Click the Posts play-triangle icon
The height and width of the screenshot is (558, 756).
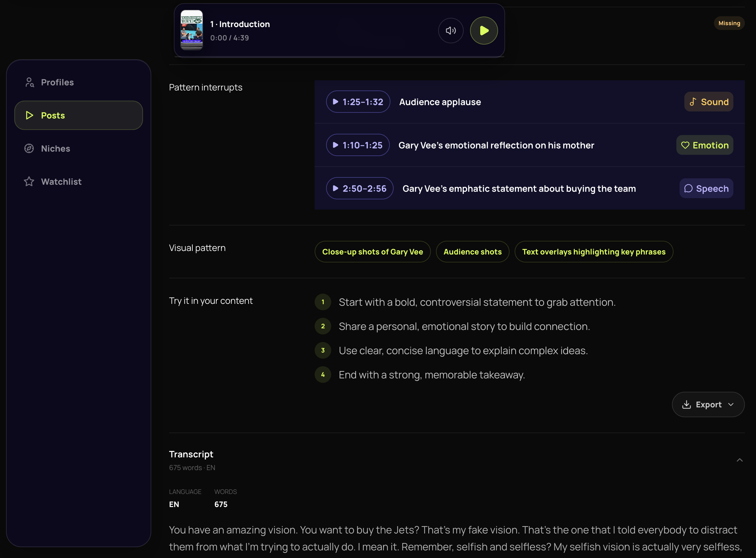tap(29, 115)
